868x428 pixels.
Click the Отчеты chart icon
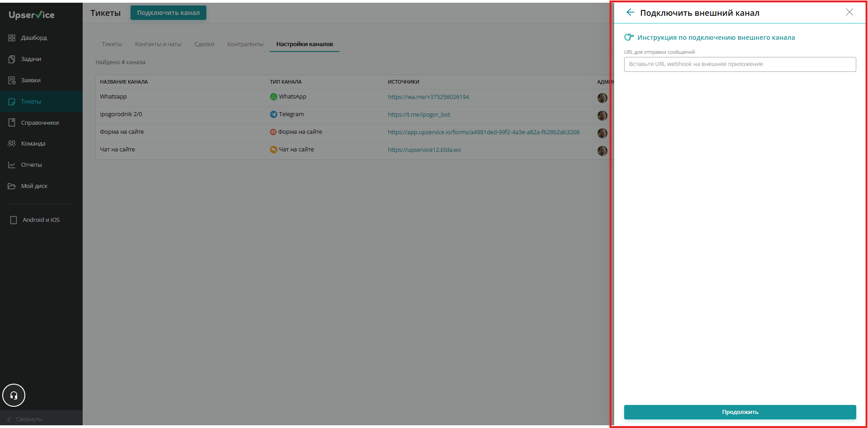pyautogui.click(x=12, y=165)
